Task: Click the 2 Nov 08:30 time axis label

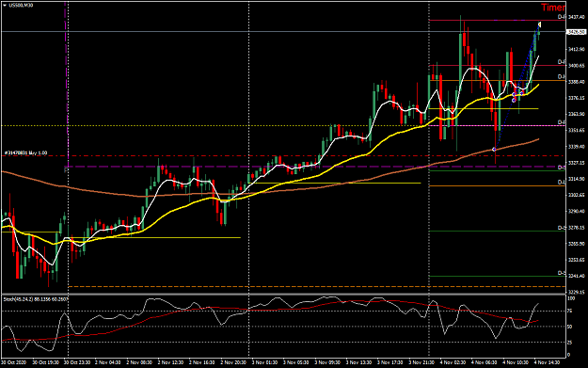Action: 139,362
